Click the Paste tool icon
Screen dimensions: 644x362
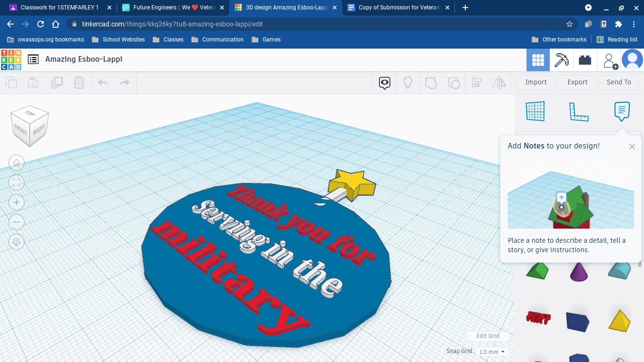(x=33, y=83)
